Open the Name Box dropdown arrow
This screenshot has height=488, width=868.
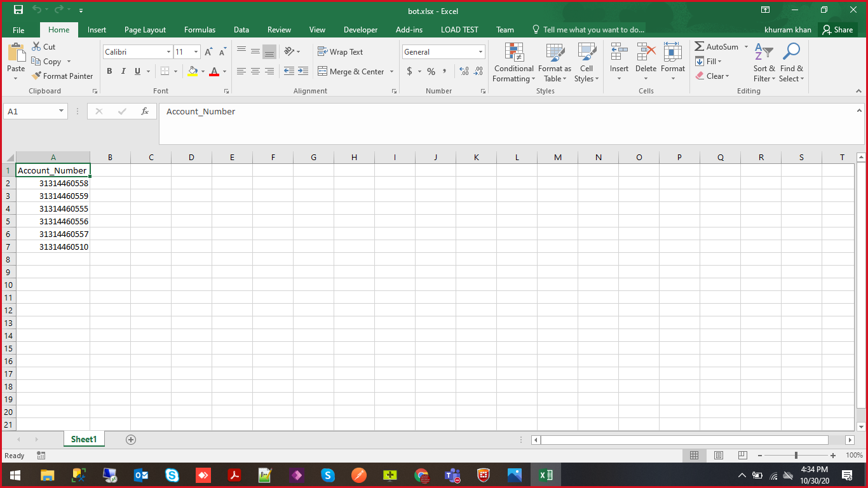coord(62,111)
